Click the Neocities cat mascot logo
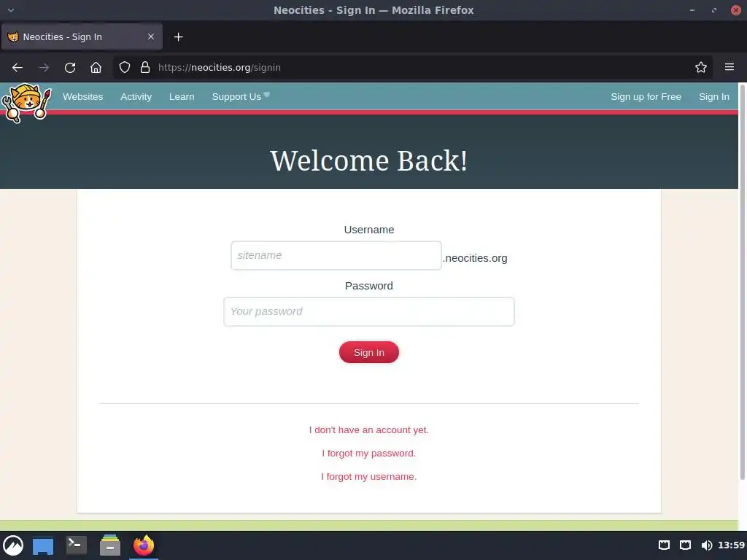 click(x=26, y=104)
